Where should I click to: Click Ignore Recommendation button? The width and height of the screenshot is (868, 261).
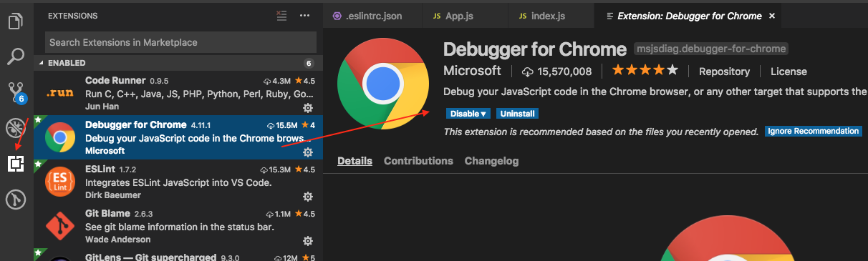(813, 131)
